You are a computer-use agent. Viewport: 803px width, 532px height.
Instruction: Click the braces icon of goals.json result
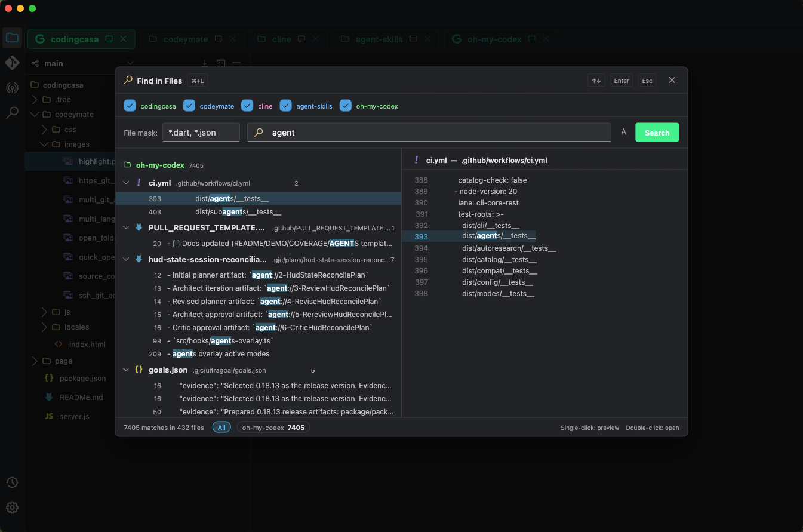(139, 370)
